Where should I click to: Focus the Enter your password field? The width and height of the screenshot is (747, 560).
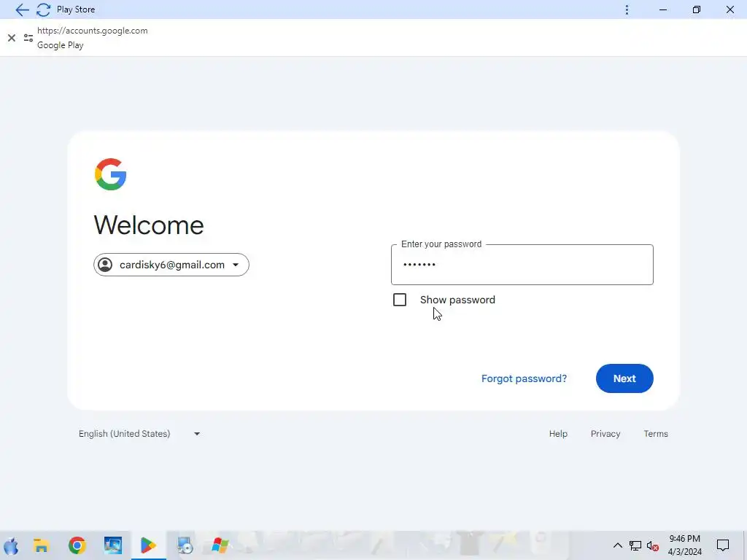pyautogui.click(x=522, y=265)
